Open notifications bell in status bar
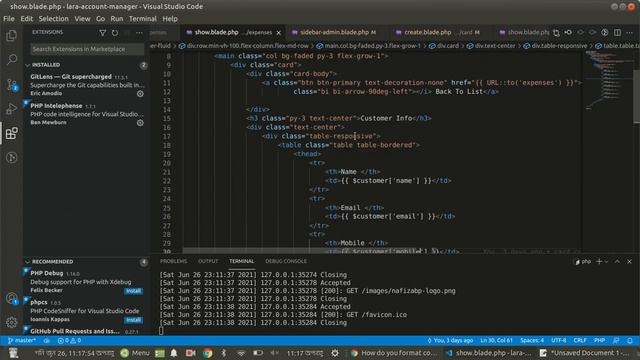The image size is (640, 360). 630,340
